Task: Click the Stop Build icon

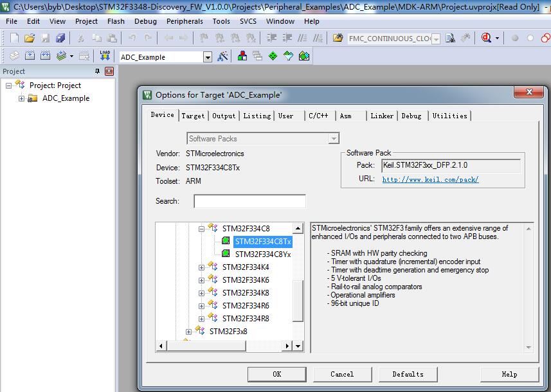Action: tap(84, 56)
